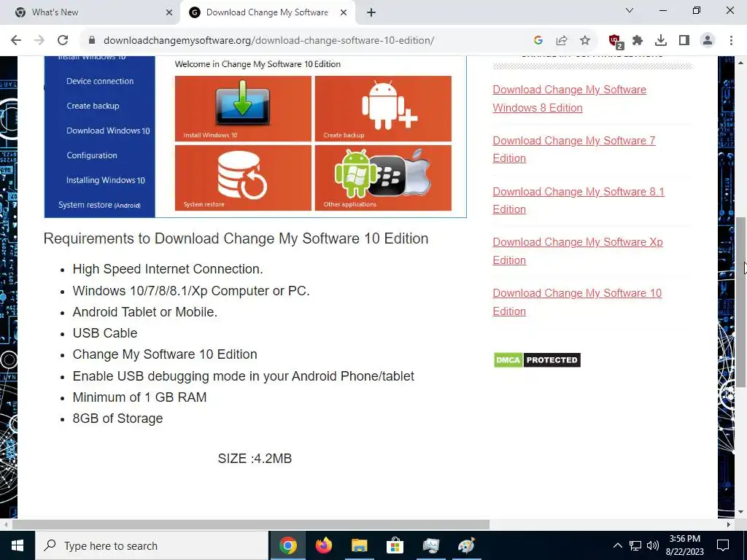The height and width of the screenshot is (560, 747).
Task: Close the Download Change My Software tab
Action: (x=343, y=12)
